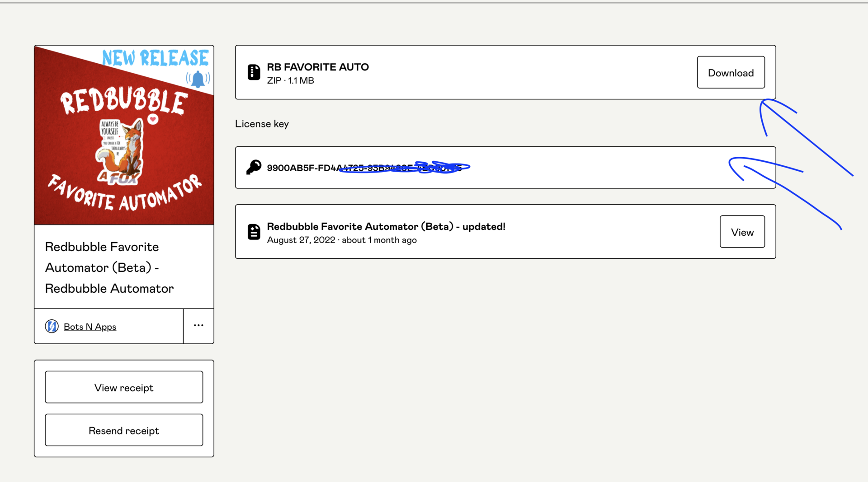Image resolution: width=868 pixels, height=482 pixels.
Task: Click the small heart icon above the fox
Action: pos(153,119)
